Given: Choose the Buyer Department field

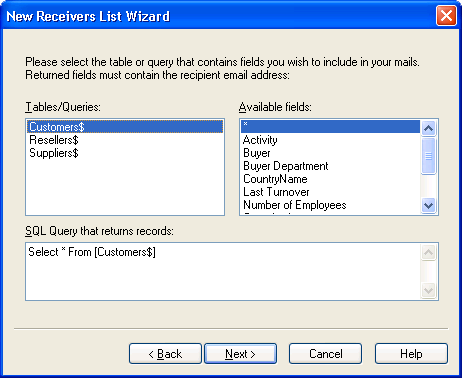Looking at the screenshot, I should [330, 166].
